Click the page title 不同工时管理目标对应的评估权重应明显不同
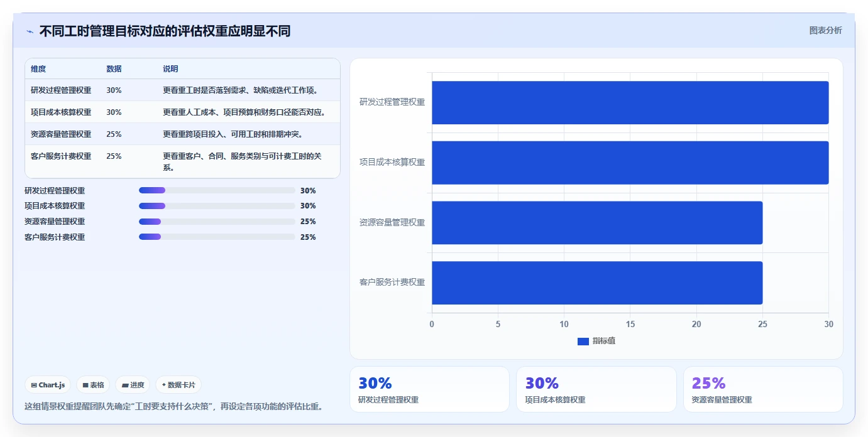 [x=165, y=31]
